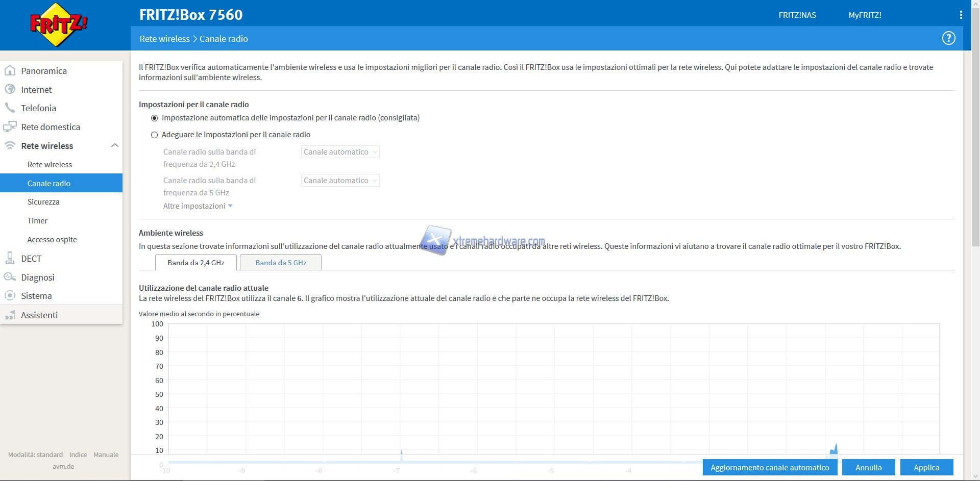
Task: Select 'Adeguare le impostazioni' radio button
Action: (x=154, y=135)
